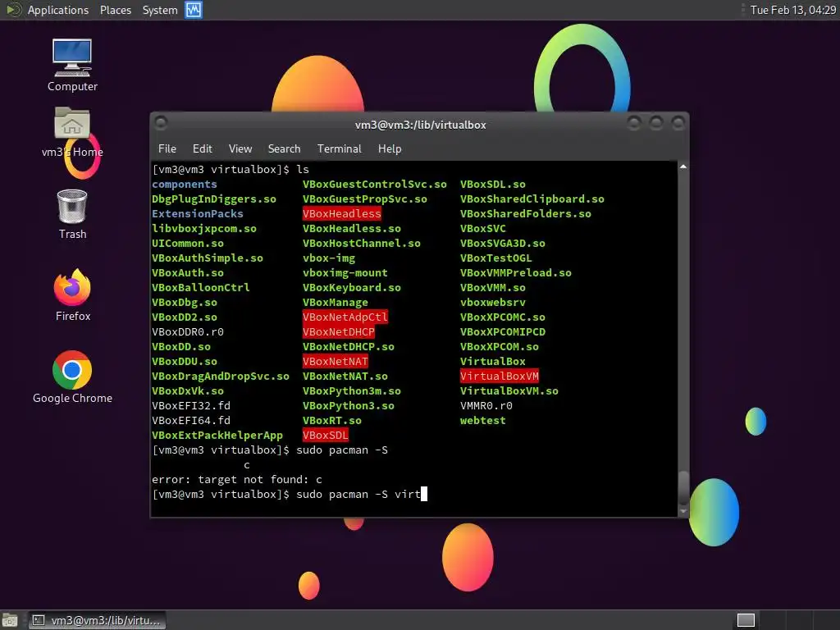Click the 'VBoxXPCOMIPCD' file name

(x=503, y=332)
